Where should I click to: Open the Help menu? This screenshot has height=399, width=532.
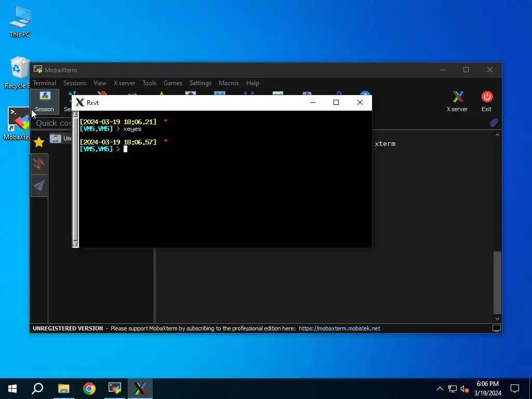click(252, 83)
